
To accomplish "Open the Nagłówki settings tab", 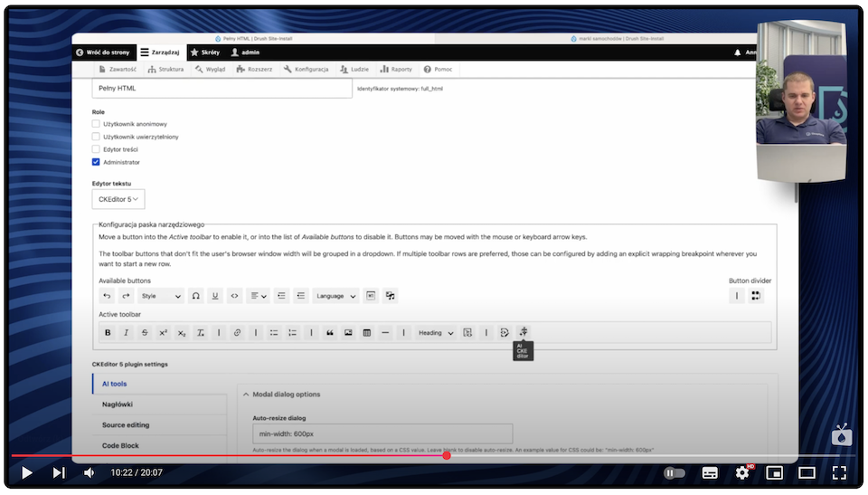I will click(160, 405).
